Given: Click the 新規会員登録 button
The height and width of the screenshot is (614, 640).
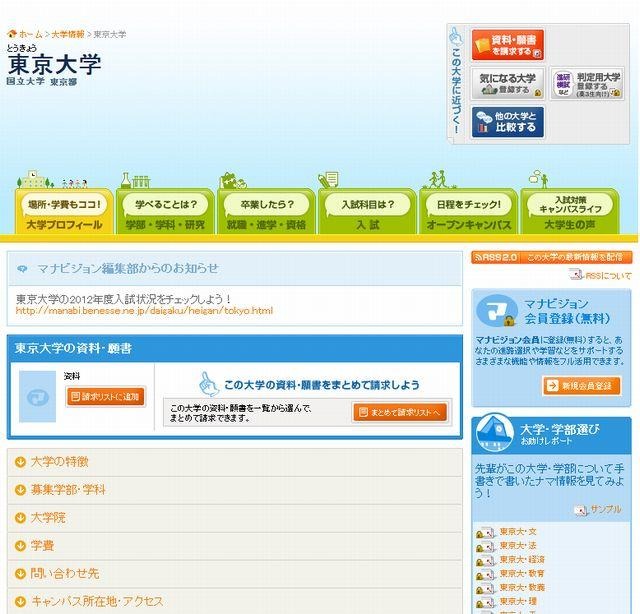Looking at the screenshot, I should [x=582, y=386].
